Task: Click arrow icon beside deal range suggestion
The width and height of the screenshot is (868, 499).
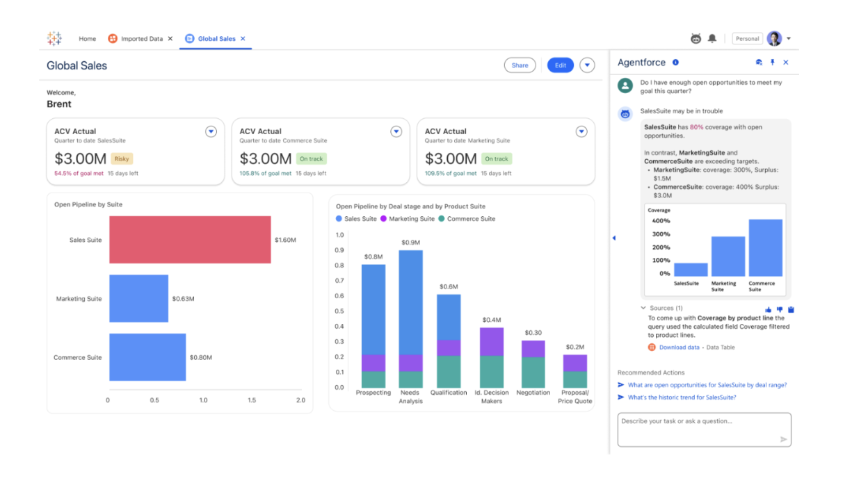Action: point(621,385)
